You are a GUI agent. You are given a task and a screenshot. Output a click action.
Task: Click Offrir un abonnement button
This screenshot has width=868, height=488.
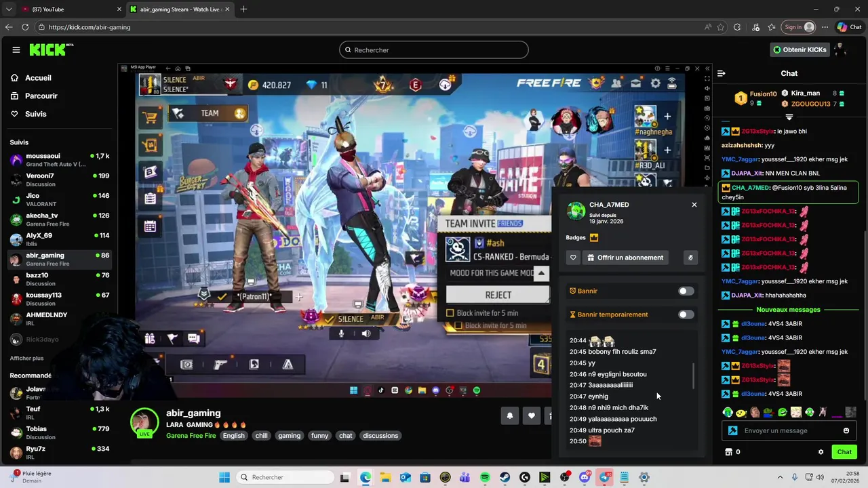coord(625,258)
